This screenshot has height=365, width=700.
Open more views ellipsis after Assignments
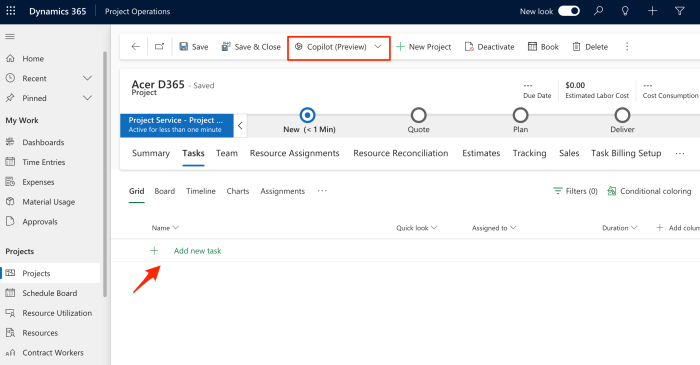322,191
